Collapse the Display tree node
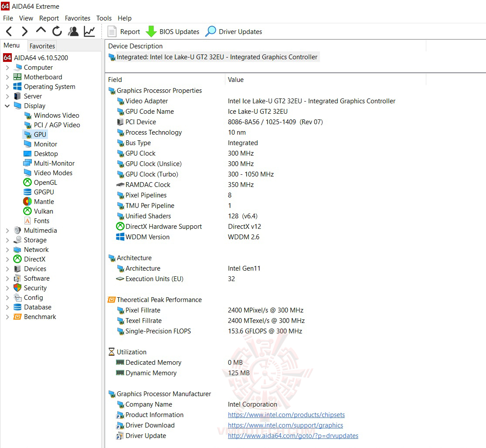Image resolution: width=486 pixels, height=448 pixels. [x=7, y=106]
